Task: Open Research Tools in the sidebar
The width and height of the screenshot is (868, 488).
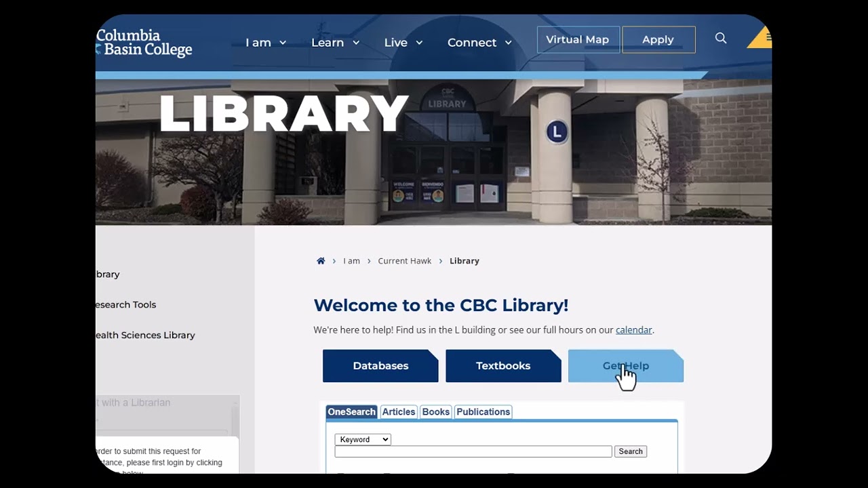Action: pyautogui.click(x=126, y=305)
